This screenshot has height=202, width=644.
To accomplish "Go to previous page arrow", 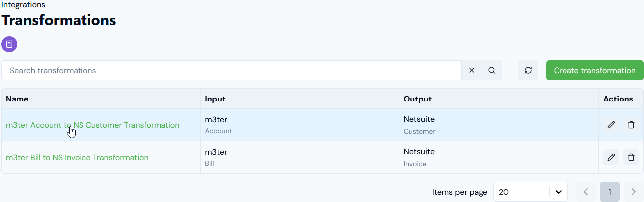I will [x=586, y=192].
